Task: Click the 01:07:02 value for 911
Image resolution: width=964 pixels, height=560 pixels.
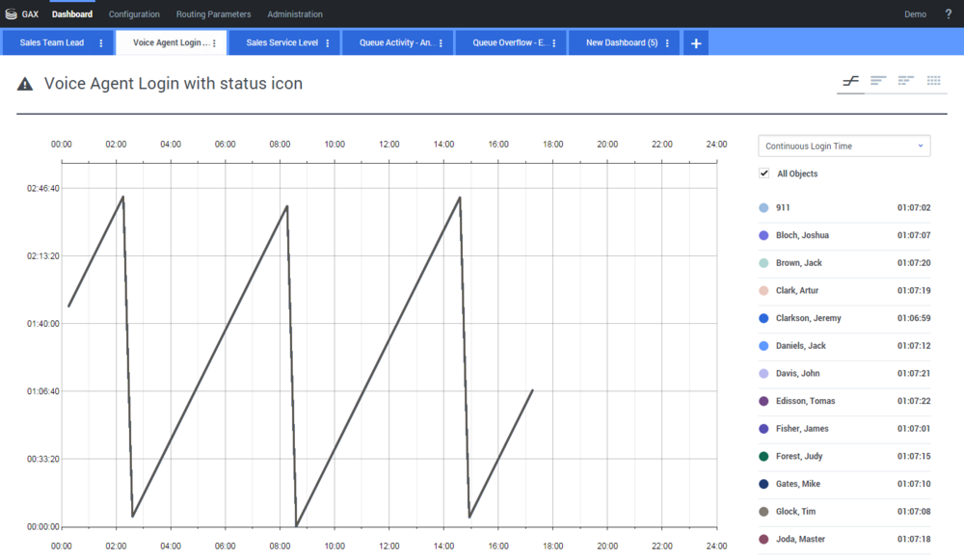Action: [914, 208]
